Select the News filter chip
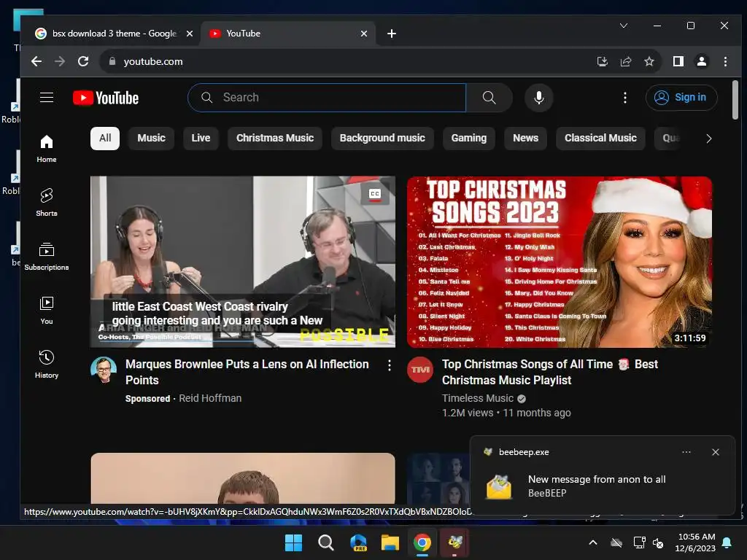747x560 pixels. [x=525, y=138]
